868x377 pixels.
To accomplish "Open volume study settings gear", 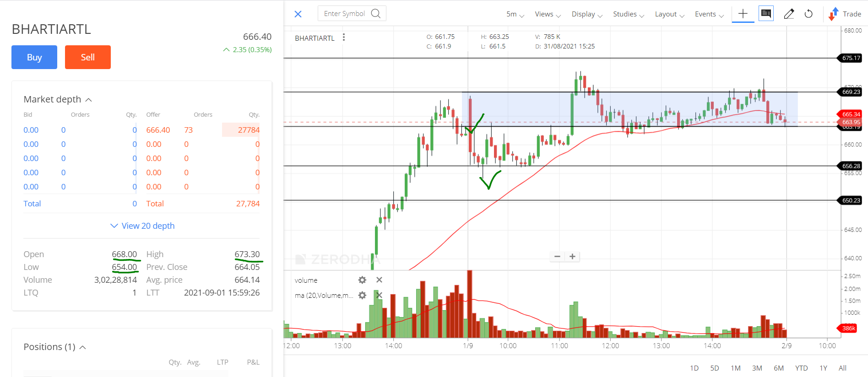I will tap(362, 280).
